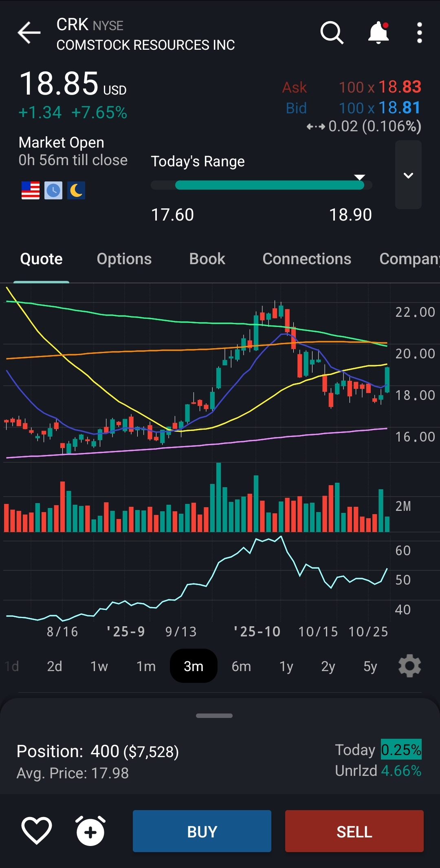Tap the Today 0.25% value
This screenshot has height=868, width=440.
401,749
